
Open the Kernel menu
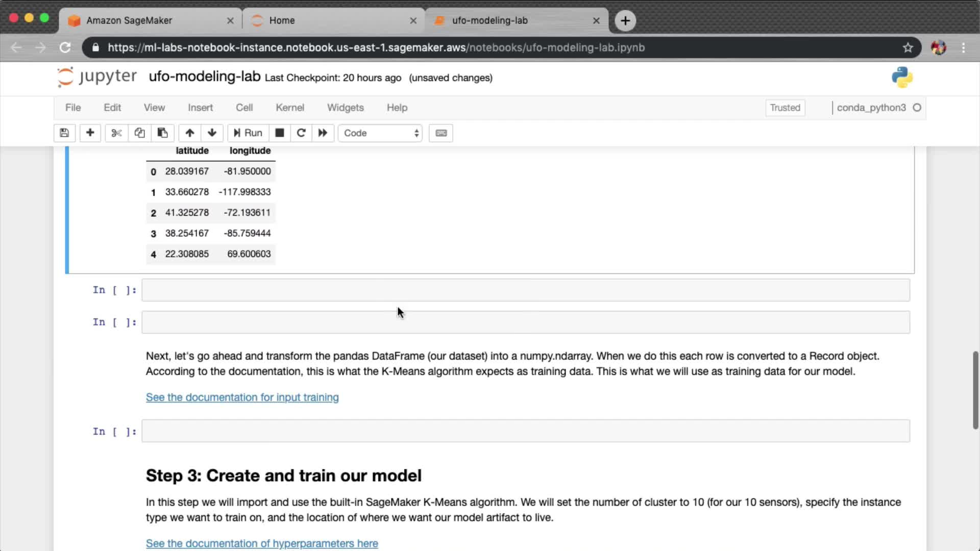(x=289, y=108)
